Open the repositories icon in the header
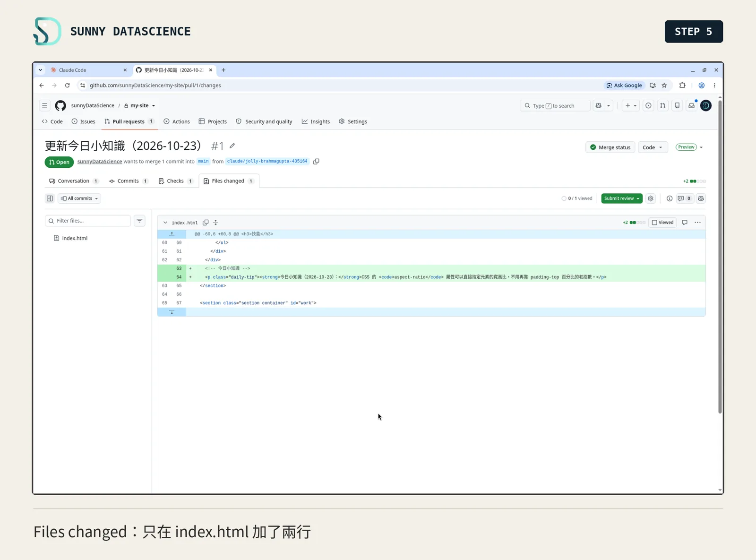The image size is (756, 560). tap(677, 105)
